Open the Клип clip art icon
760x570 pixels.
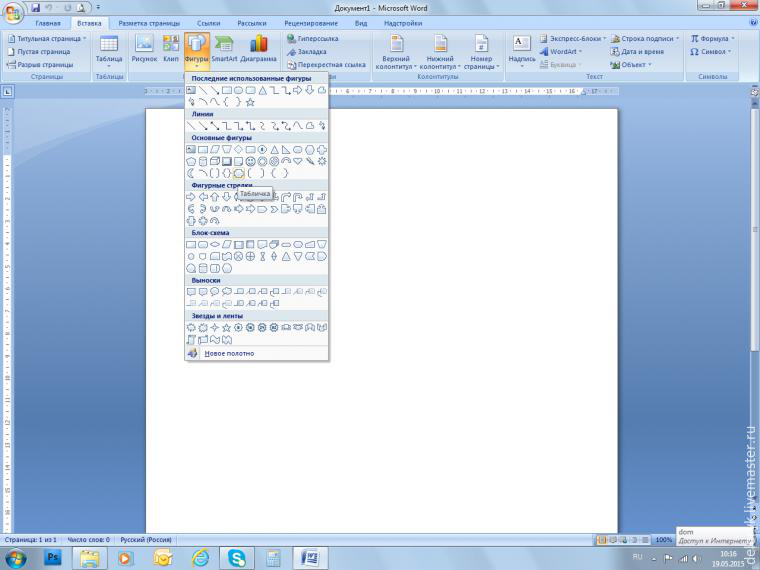(171, 48)
